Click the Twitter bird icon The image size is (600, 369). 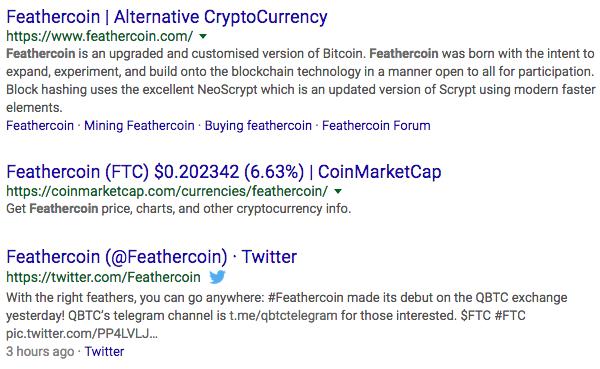[x=217, y=277]
